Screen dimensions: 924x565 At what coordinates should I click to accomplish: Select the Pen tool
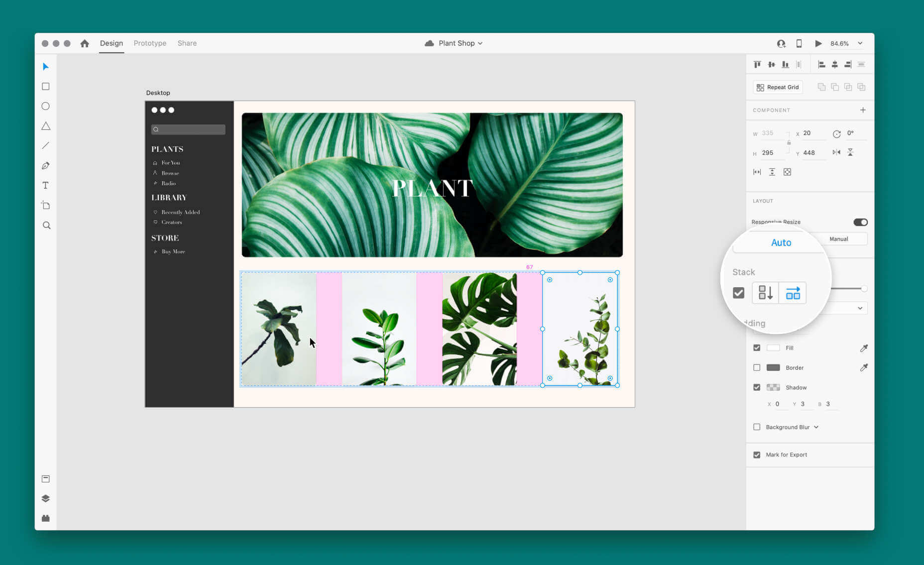46,166
